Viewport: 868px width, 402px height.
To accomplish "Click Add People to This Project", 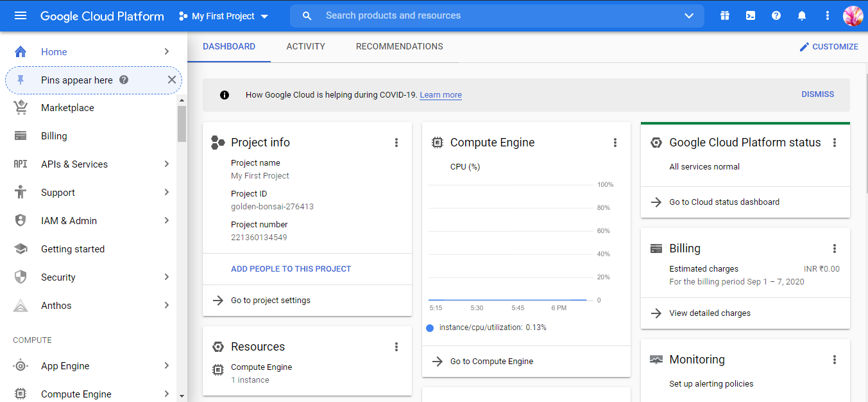I will coord(291,269).
